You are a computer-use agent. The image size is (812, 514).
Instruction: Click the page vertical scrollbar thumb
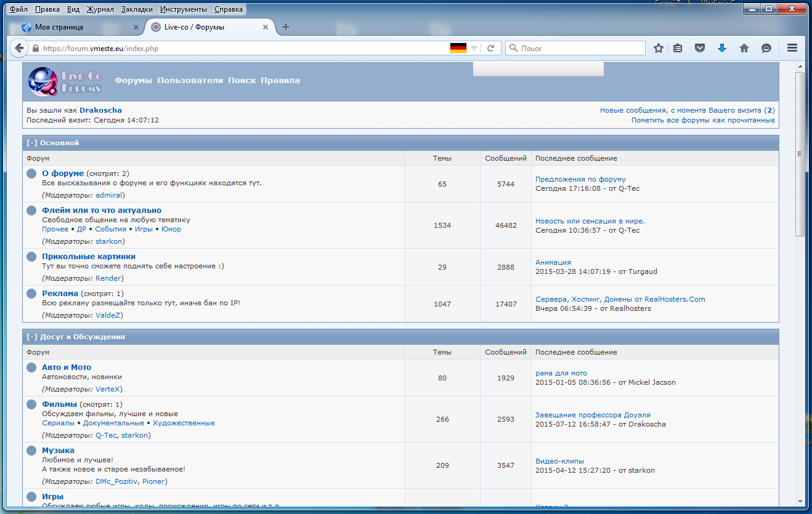click(800, 154)
